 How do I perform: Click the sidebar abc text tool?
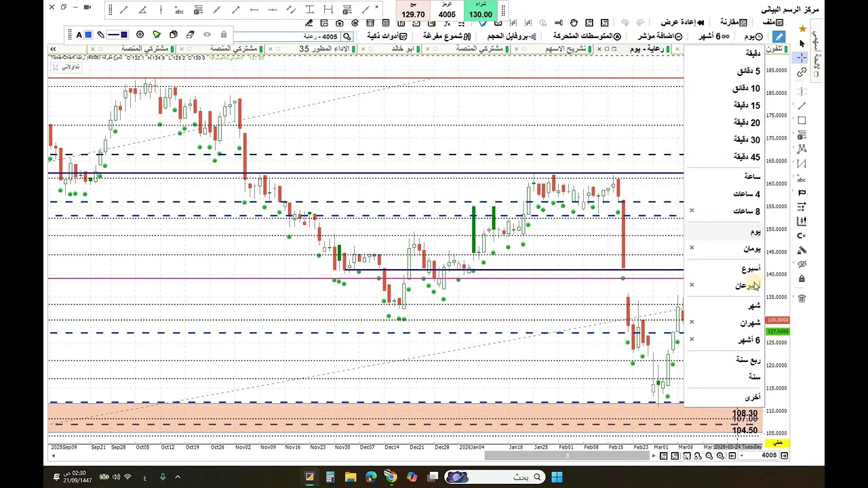tap(802, 179)
